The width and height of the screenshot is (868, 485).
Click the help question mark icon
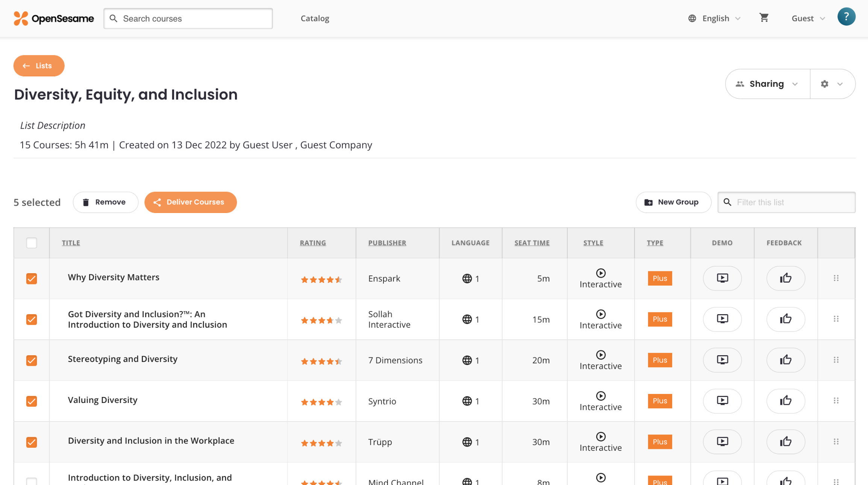846,17
